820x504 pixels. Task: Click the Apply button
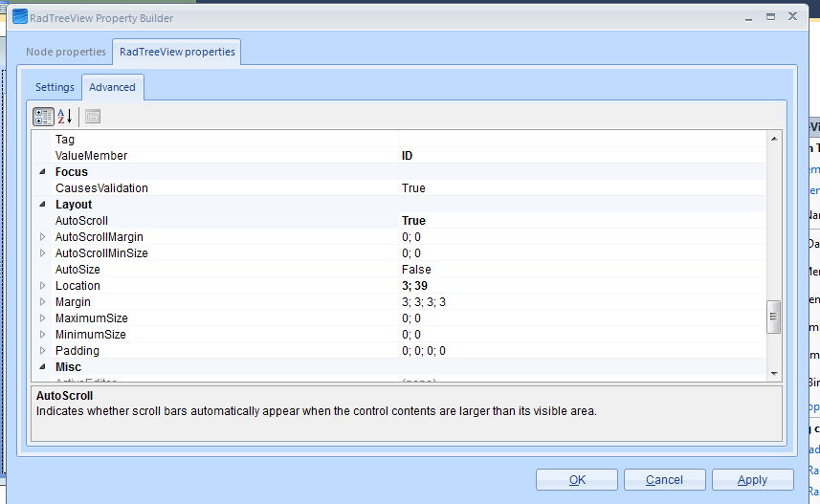coord(752,479)
